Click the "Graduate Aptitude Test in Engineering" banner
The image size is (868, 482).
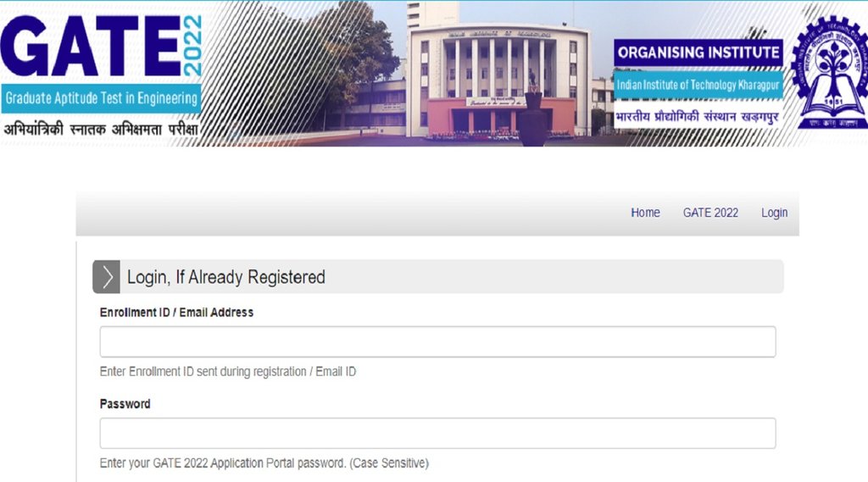click(101, 98)
